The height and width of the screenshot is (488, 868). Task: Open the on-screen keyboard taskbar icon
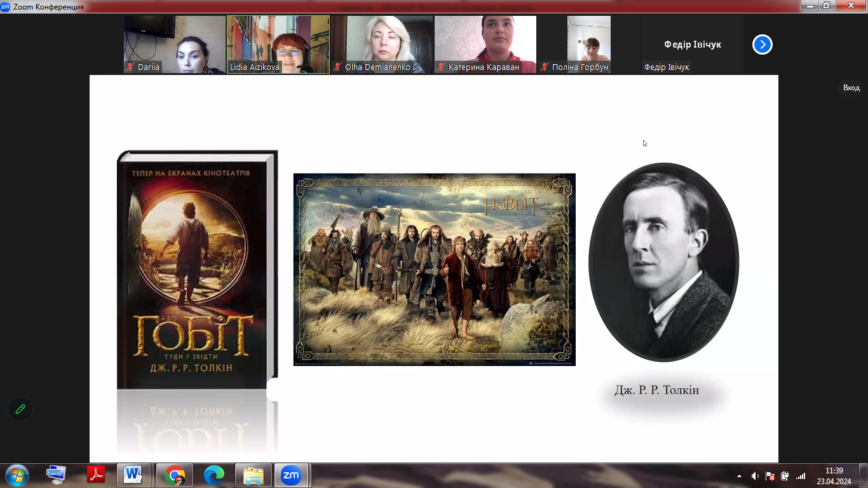point(56,475)
